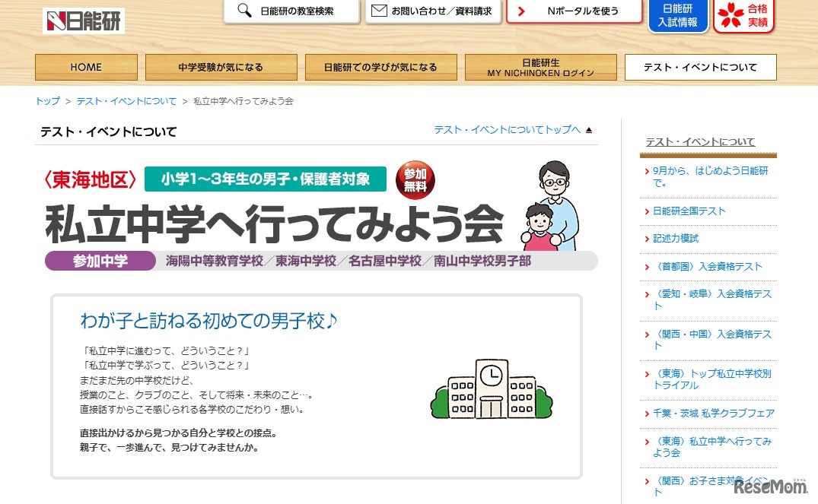Select the HOME navigation item
This screenshot has width=818, height=504.
(85, 67)
